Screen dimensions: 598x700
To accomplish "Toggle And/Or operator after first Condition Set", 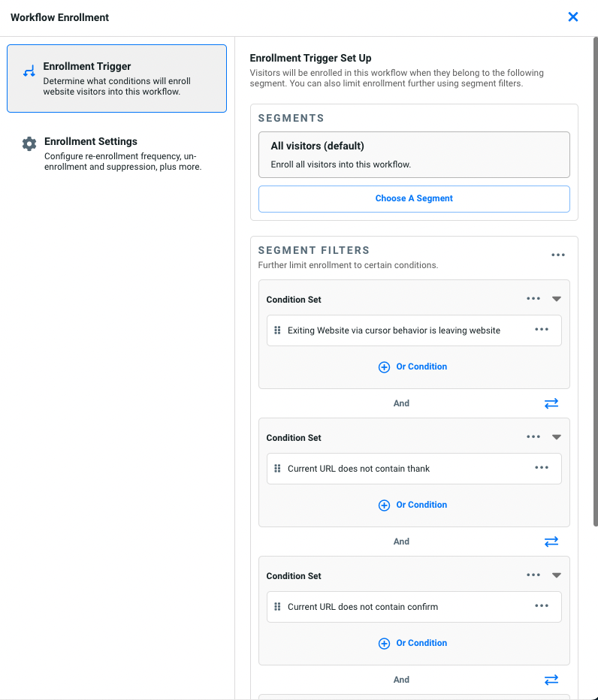I will pos(551,403).
